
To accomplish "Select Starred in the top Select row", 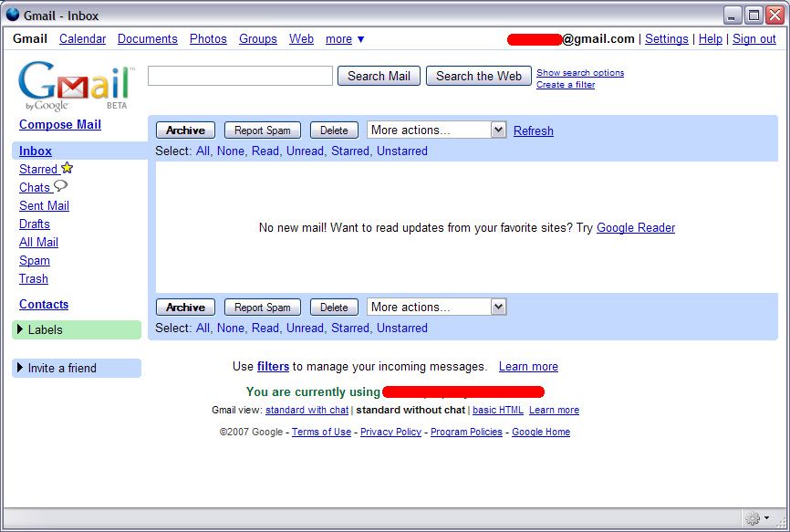I will coord(350,151).
